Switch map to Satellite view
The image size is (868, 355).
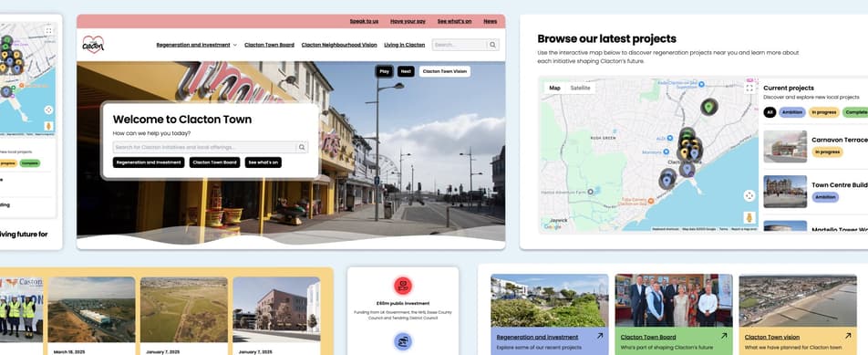pos(580,88)
